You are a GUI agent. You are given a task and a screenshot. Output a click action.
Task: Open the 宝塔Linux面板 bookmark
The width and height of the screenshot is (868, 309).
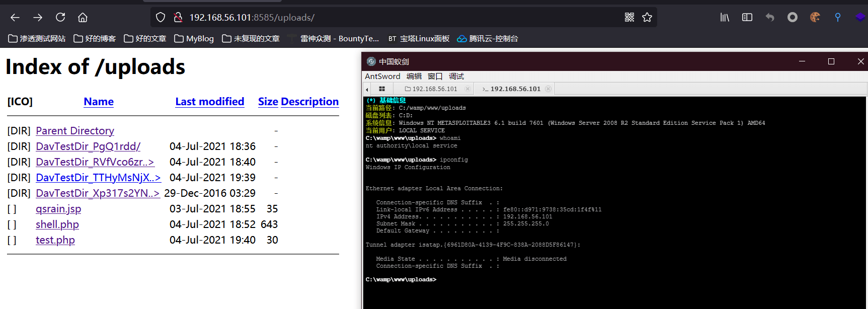tap(419, 39)
